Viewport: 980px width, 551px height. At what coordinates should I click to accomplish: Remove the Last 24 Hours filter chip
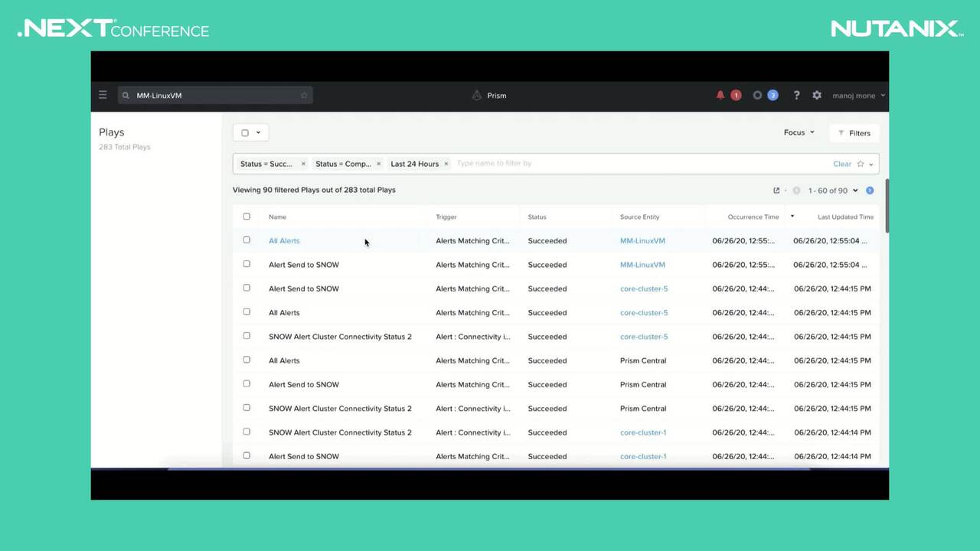(446, 164)
